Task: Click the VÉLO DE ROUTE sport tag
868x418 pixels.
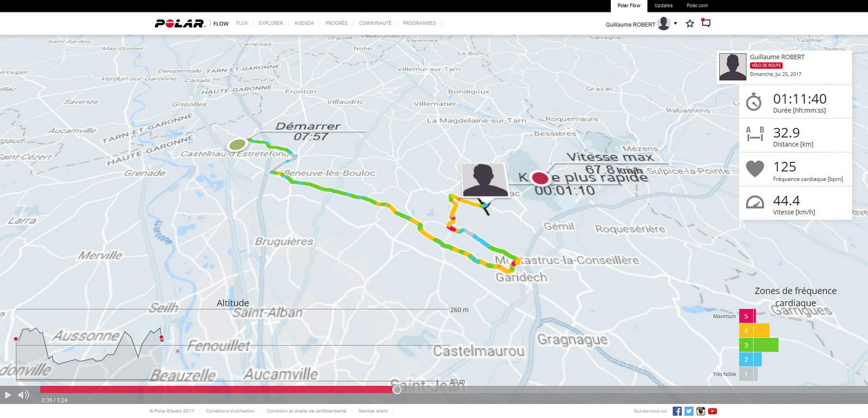Action: coord(766,66)
